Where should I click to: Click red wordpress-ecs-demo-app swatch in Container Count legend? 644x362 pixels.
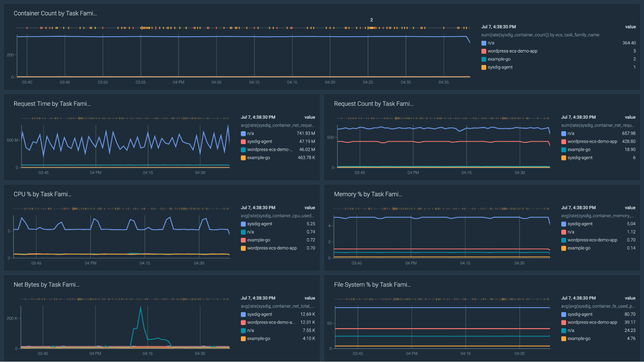click(484, 51)
